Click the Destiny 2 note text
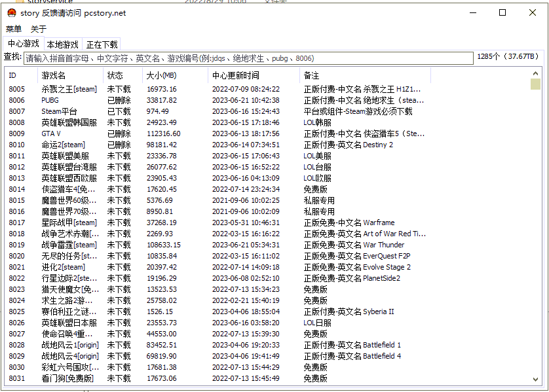 378,145
